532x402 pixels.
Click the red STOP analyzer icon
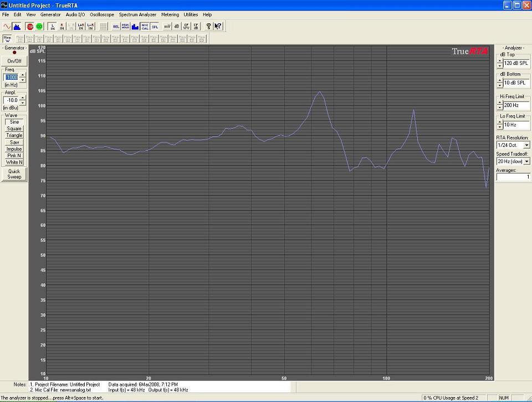30,26
